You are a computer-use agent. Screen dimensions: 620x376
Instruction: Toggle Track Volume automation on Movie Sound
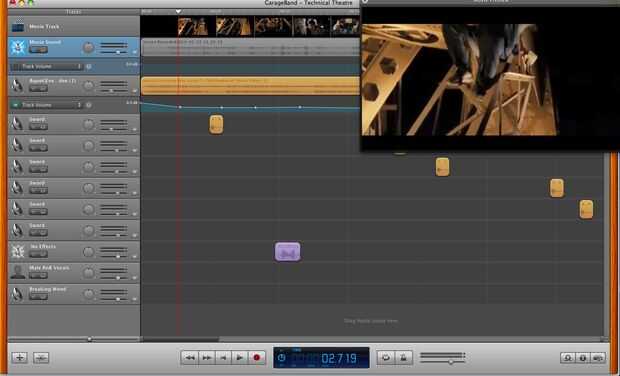[15, 66]
